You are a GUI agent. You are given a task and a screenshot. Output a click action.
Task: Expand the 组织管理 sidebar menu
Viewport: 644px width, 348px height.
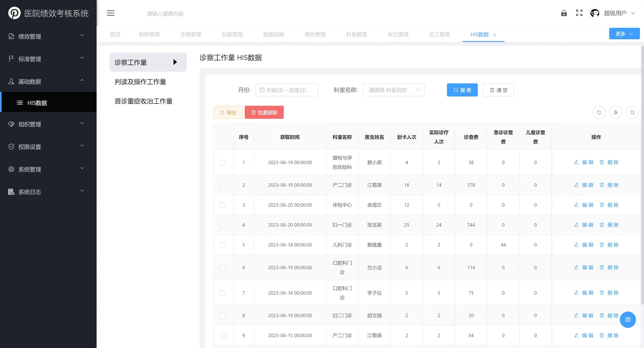[x=48, y=124]
